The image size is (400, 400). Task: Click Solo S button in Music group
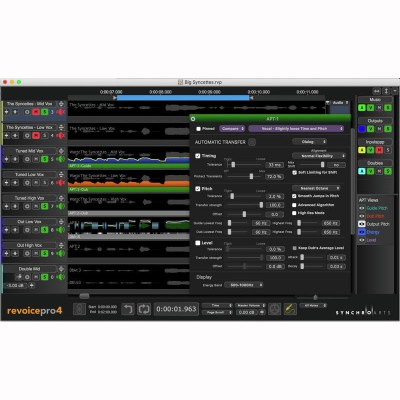pos(388,108)
